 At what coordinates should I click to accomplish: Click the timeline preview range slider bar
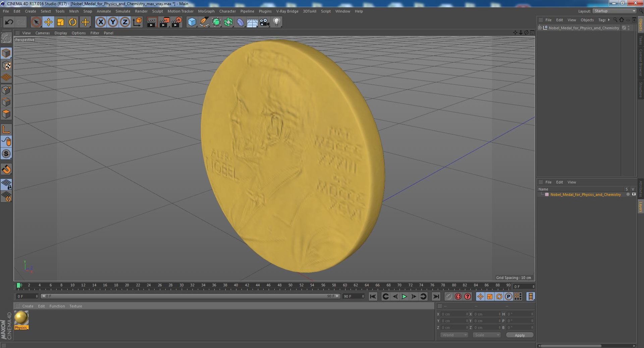pyautogui.click(x=191, y=296)
